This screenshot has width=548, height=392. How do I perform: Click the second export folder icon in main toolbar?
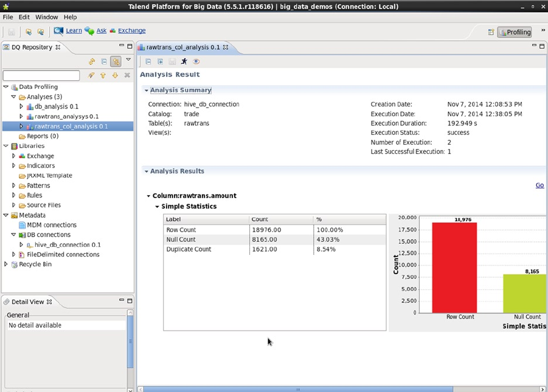[x=41, y=32]
